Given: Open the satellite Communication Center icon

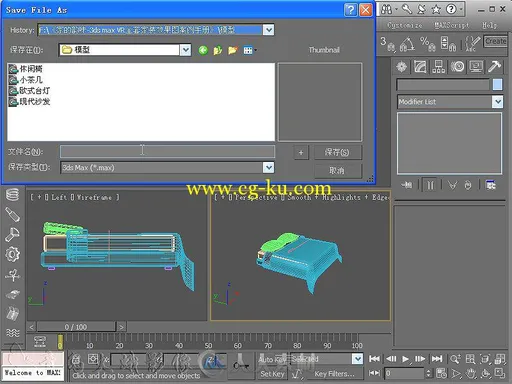Looking at the screenshot, I should coord(421,9).
